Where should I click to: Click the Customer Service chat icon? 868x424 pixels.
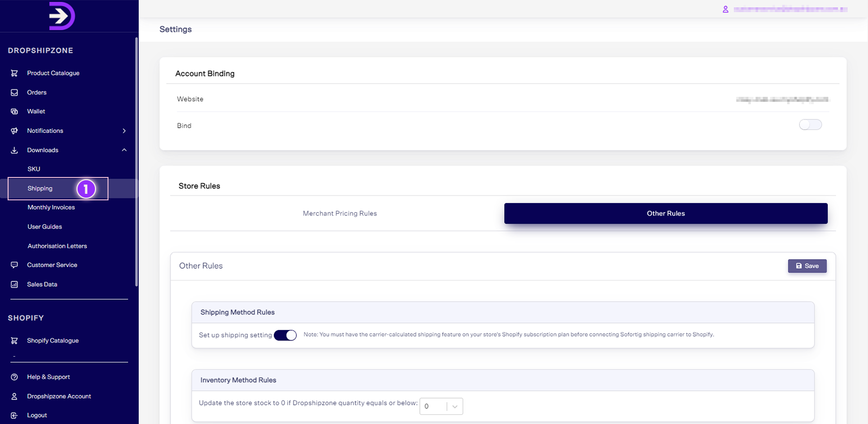tap(15, 265)
